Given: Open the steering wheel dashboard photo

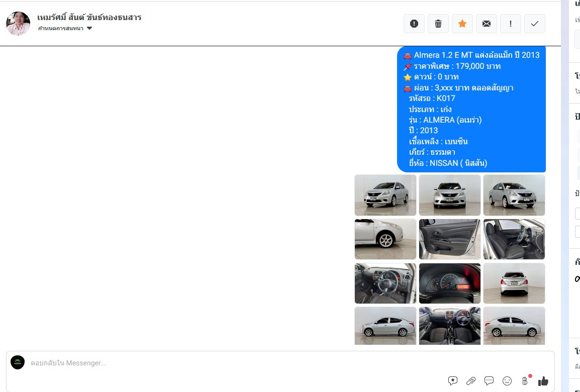Looking at the screenshot, I should (x=385, y=283).
